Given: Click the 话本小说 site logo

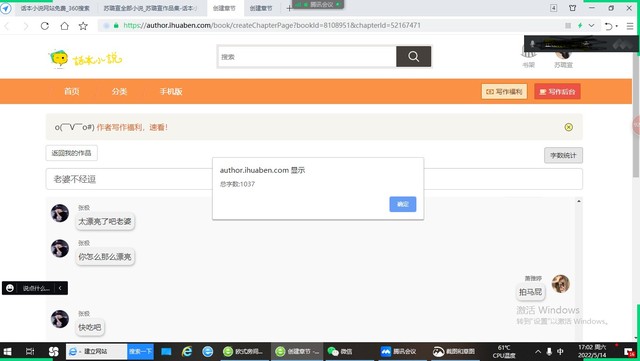Looking at the screenshot, I should coord(85,59).
